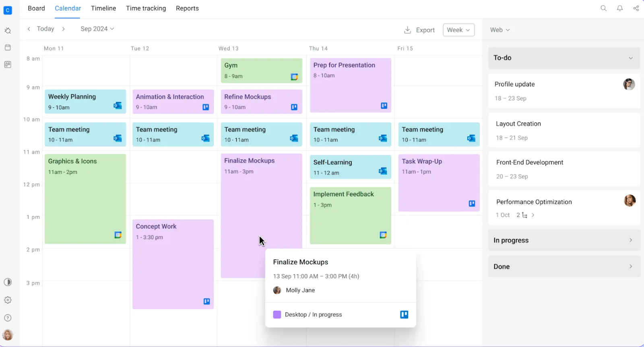Click 'Desktop / In progress' label in popup
This screenshot has height=347, width=644.
[313, 315]
